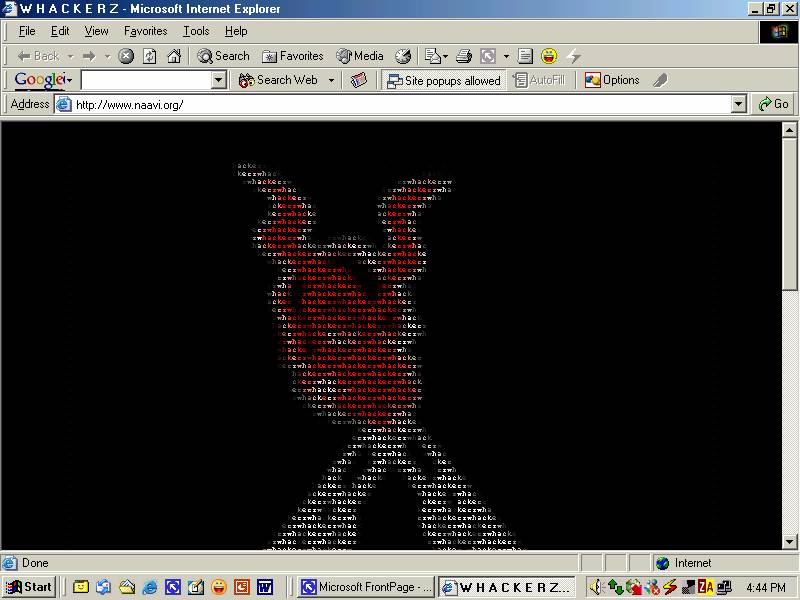Click the Windows flag logo throbber
Image resolution: width=800 pixels, height=600 pixels.
pyautogui.click(x=779, y=32)
